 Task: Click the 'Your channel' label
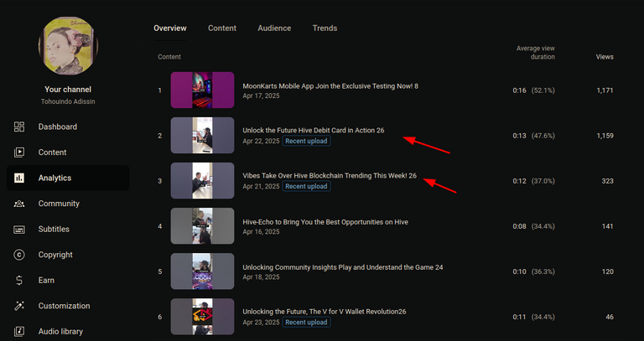pos(68,90)
